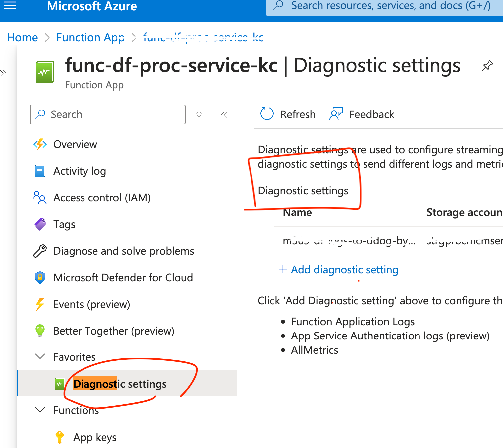The image size is (503, 448).
Task: Click the circular Refresh icon
Action: click(x=267, y=113)
